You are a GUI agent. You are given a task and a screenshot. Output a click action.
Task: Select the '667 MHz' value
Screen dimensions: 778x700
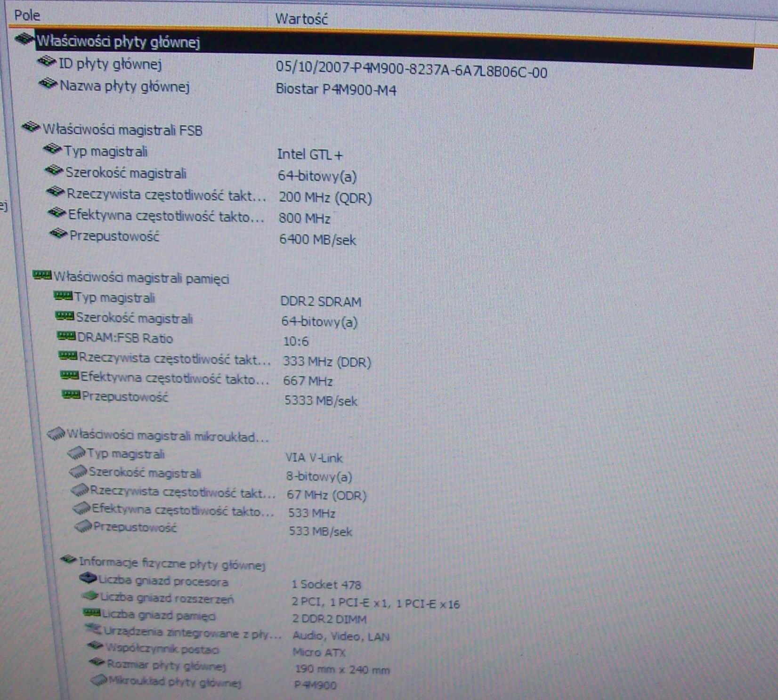point(308,381)
